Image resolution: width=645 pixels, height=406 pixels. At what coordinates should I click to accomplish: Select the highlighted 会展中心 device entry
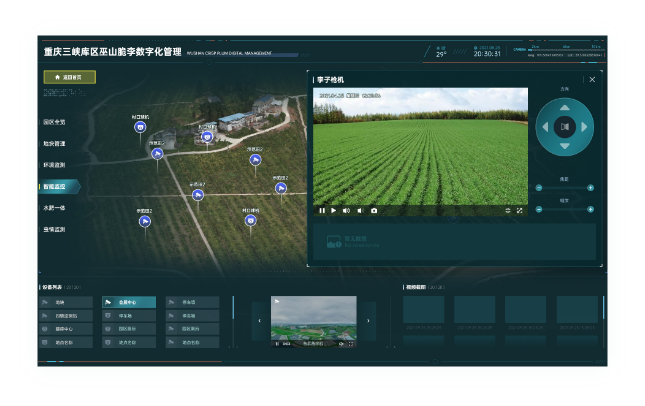pos(129,302)
